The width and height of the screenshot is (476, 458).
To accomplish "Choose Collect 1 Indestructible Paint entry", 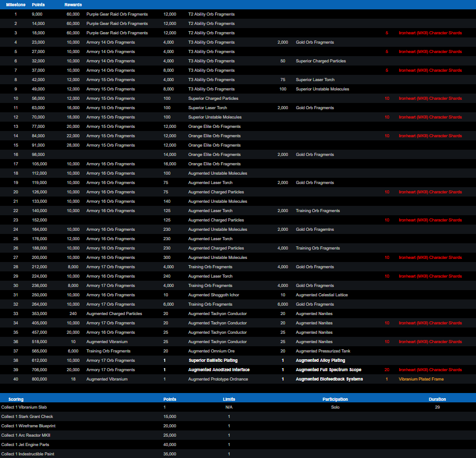I will point(28,454).
